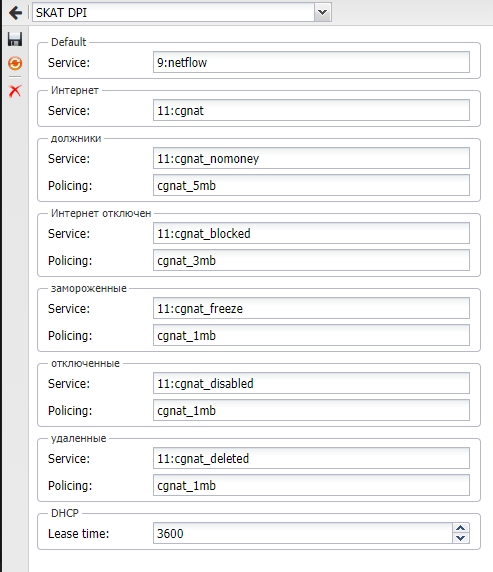Image resolution: width=493 pixels, height=572 pixels.
Task: Edit the 11:cgnat_nomoney Service field
Action: (311, 158)
